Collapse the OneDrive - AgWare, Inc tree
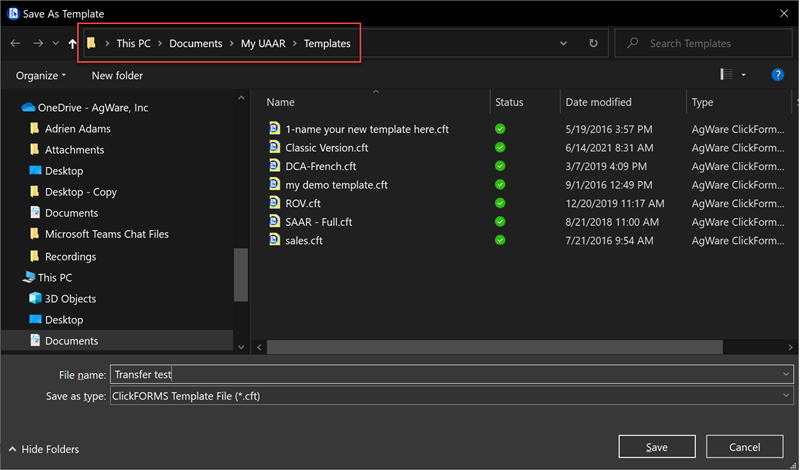 (10, 107)
